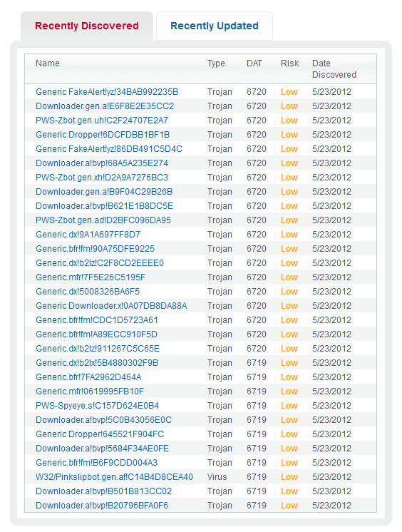The image size is (402, 532).
Task: Open PWS-Zbot.gen.xh!D2A9A7276BC3 link
Action: (102, 178)
